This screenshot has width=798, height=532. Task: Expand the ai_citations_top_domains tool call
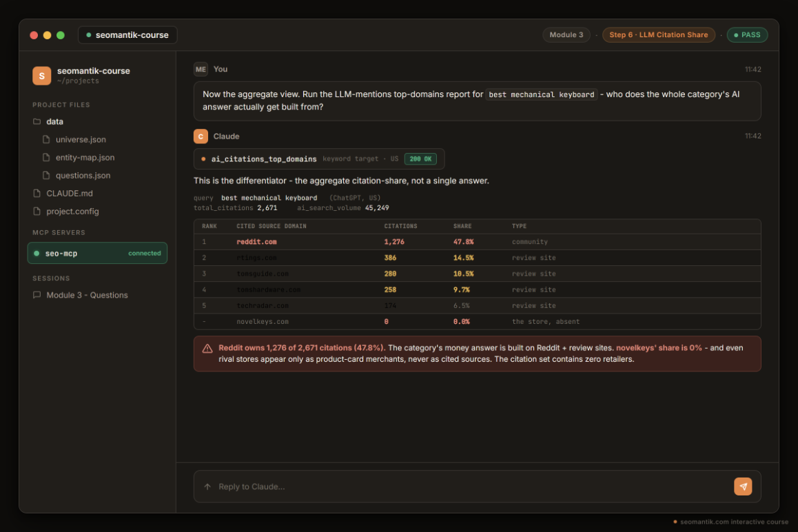click(319, 158)
